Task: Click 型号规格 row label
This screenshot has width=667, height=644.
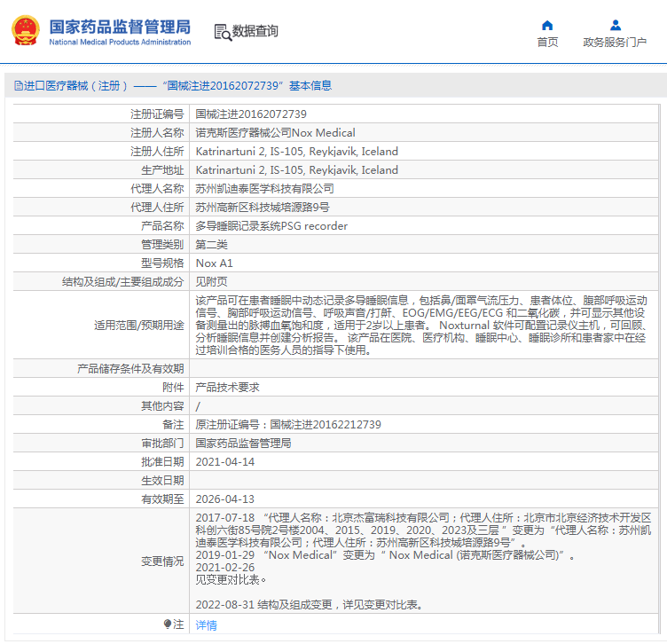Action: (x=162, y=263)
